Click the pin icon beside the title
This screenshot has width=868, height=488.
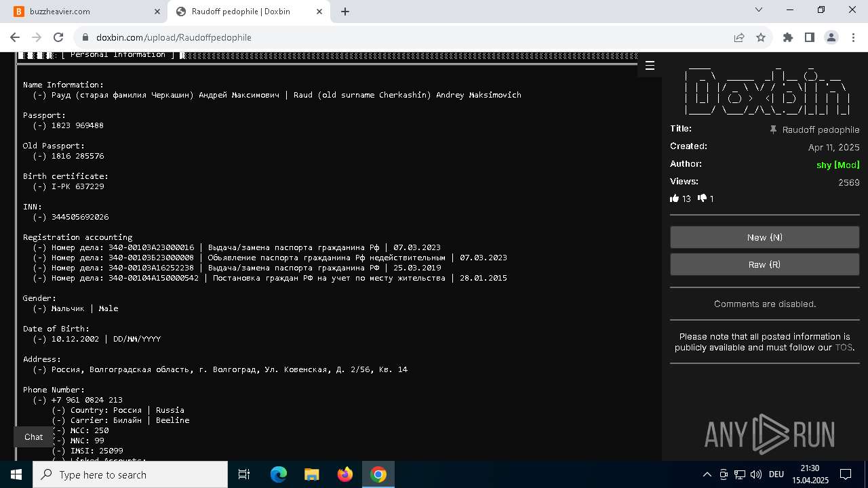(x=773, y=129)
